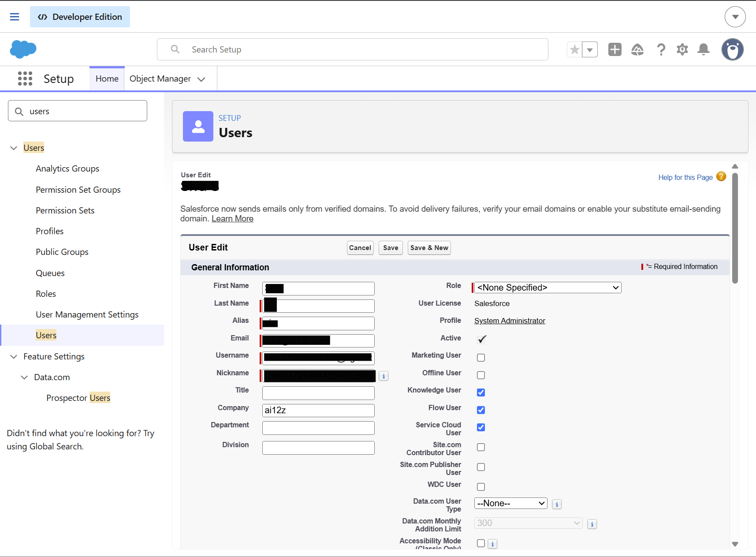
Task: Follow the Learn More link
Action: pyautogui.click(x=232, y=219)
